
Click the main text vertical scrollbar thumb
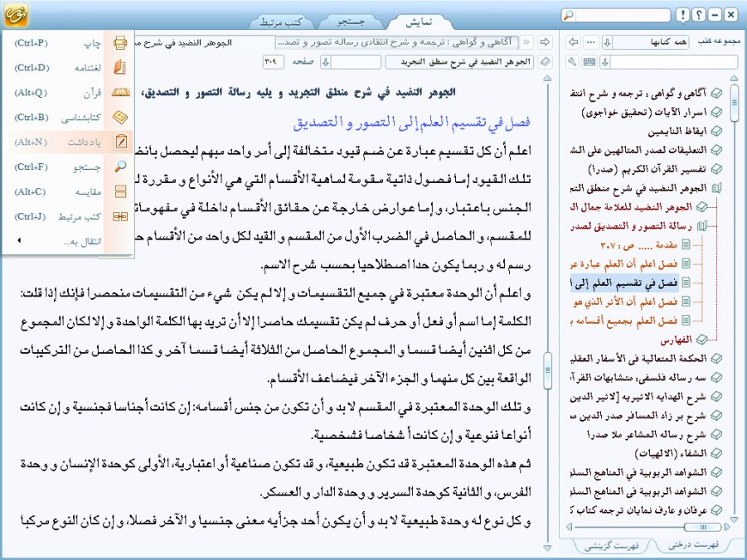[547, 370]
